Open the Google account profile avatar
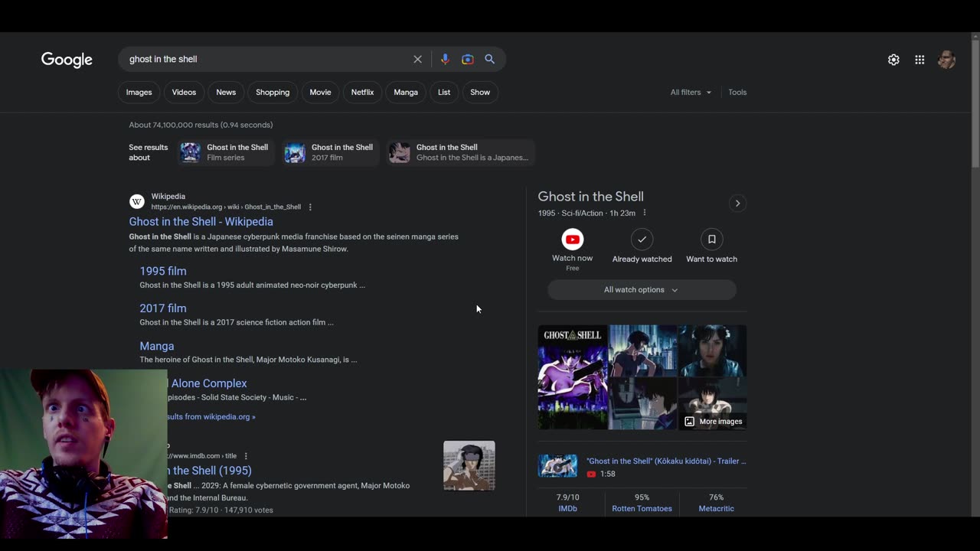The width and height of the screenshot is (980, 551). coord(946,60)
